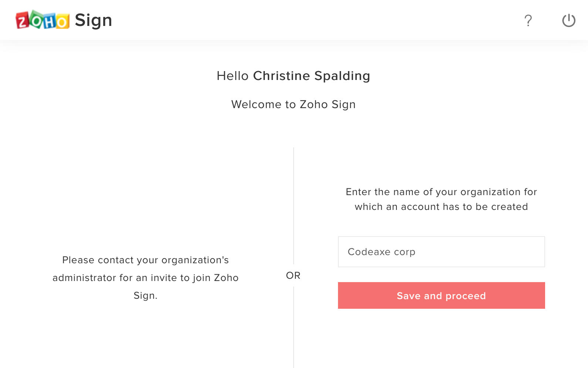Click the final 'Sign.' word in message
The height and width of the screenshot is (368, 588).
click(x=145, y=295)
